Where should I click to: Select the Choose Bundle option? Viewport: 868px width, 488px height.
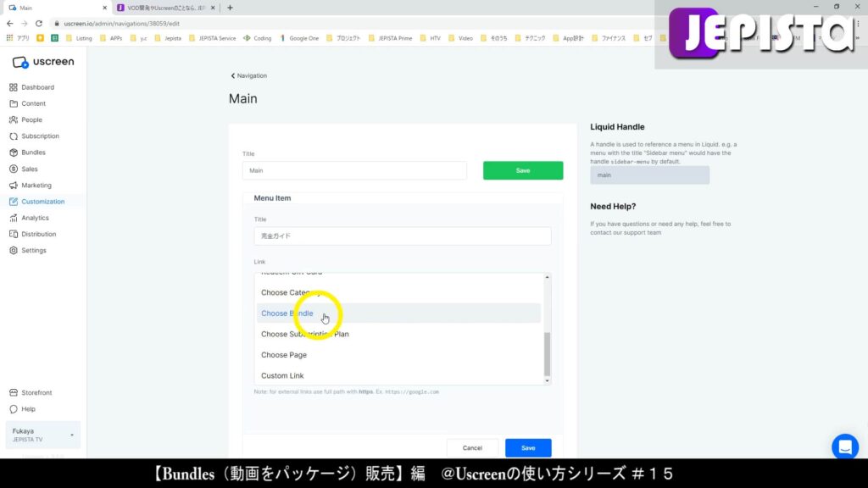point(398,313)
